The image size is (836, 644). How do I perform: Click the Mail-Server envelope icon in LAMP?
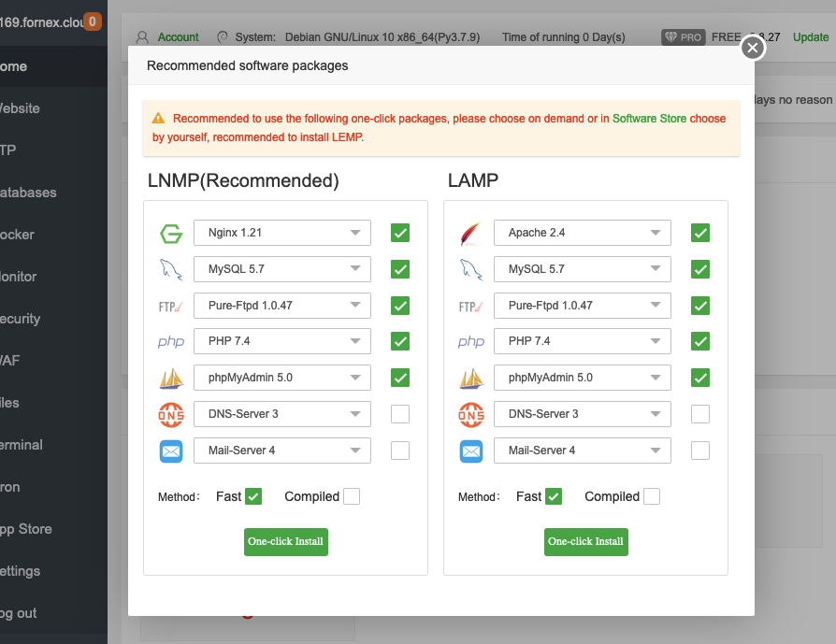tap(470, 451)
